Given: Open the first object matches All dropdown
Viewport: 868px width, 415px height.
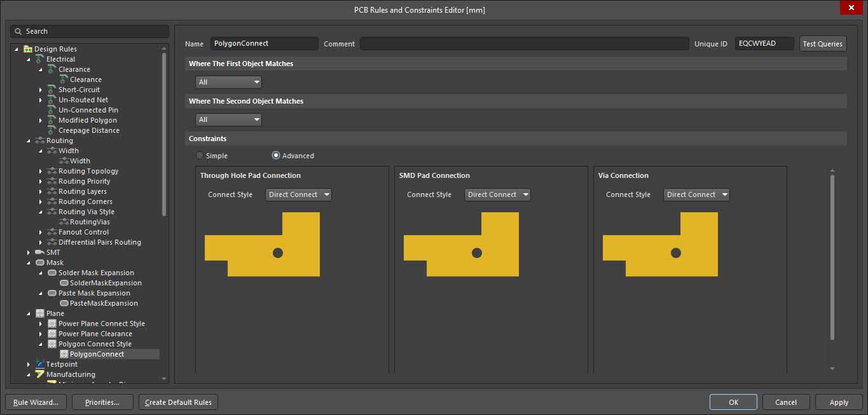Looking at the screenshot, I should pos(228,82).
